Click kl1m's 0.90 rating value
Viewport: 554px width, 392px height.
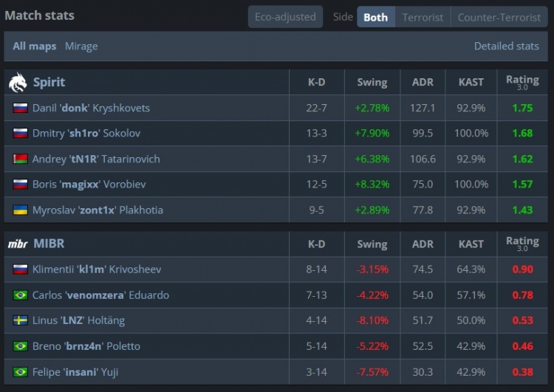click(x=522, y=269)
